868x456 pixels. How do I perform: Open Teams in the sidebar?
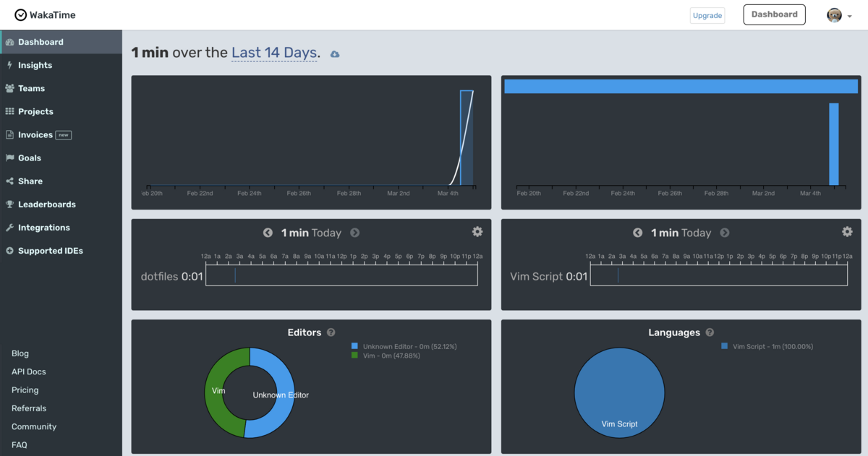[x=61, y=88]
